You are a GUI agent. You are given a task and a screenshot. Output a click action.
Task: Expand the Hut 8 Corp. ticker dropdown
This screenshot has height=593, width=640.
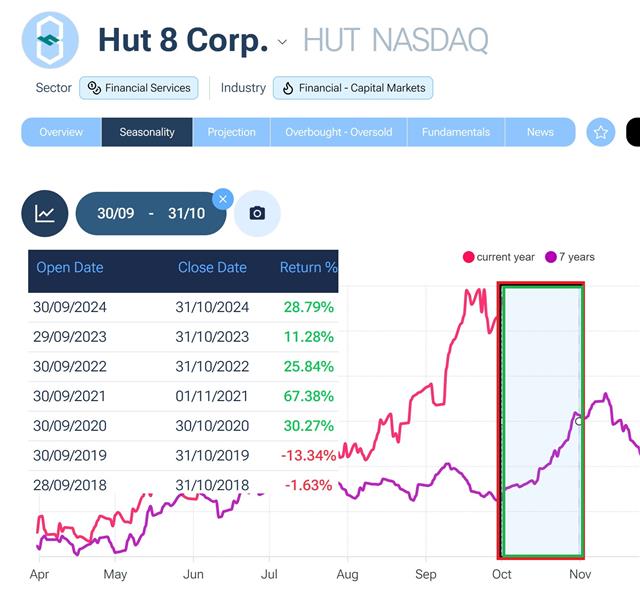tap(282, 42)
